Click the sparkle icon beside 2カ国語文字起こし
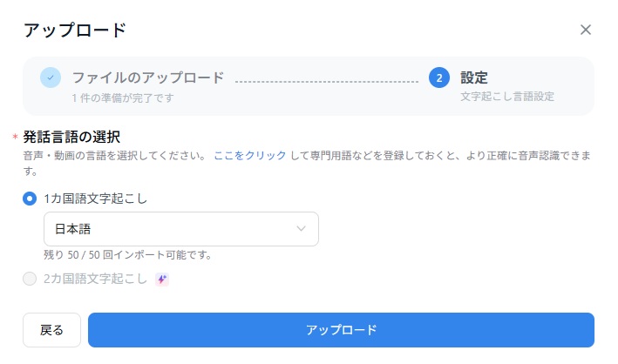 [161, 279]
